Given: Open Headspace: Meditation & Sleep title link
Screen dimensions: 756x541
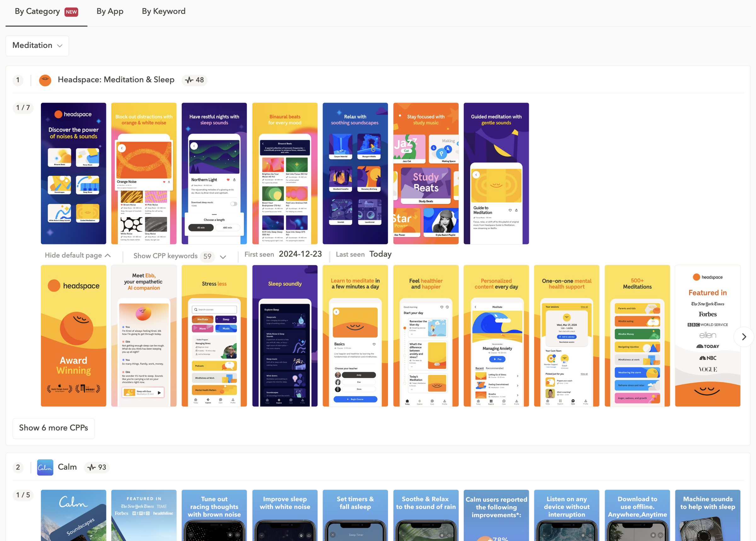Looking at the screenshot, I should (116, 80).
